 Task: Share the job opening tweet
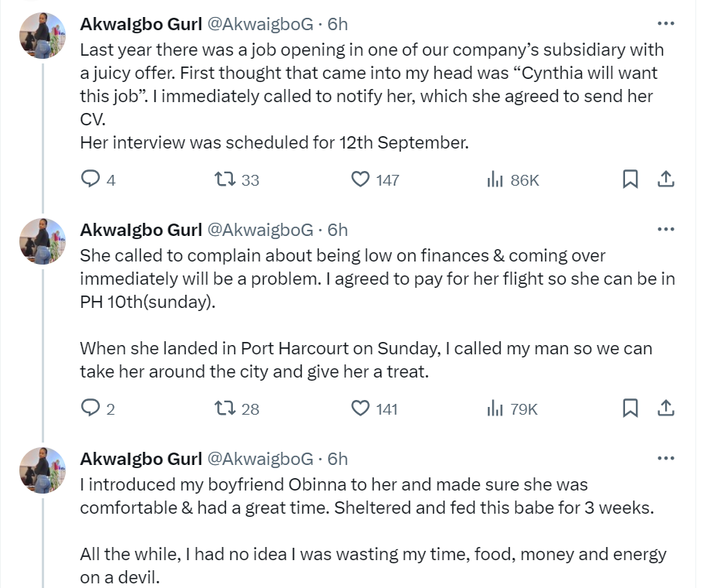point(665,179)
